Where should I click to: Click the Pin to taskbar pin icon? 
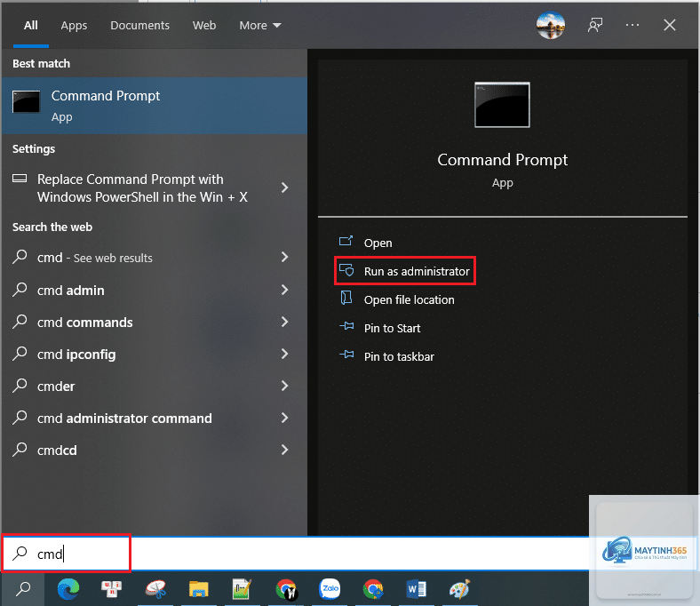pyautogui.click(x=346, y=355)
